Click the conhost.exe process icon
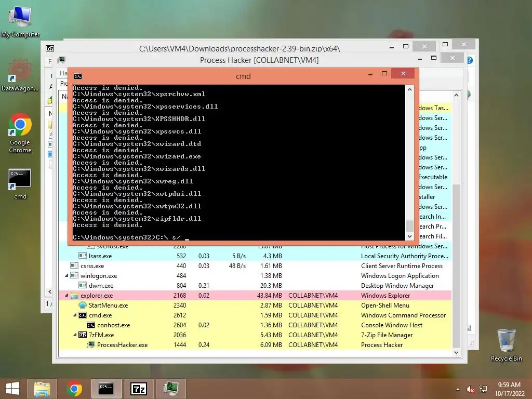This screenshot has width=532, height=399. [90, 325]
